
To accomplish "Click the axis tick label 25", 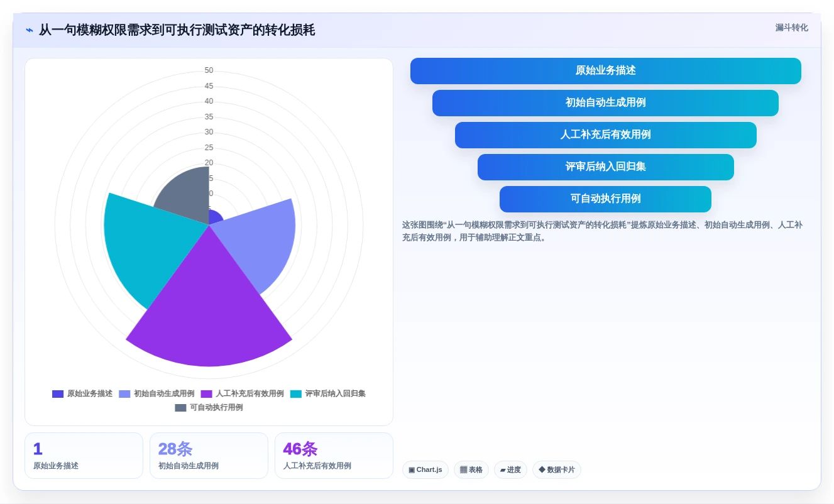I will point(209,148).
